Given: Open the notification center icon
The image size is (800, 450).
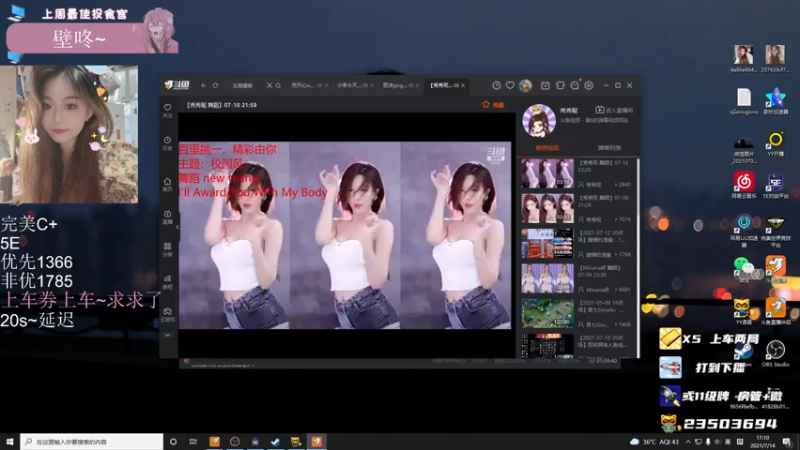Looking at the screenshot, I should 787,441.
